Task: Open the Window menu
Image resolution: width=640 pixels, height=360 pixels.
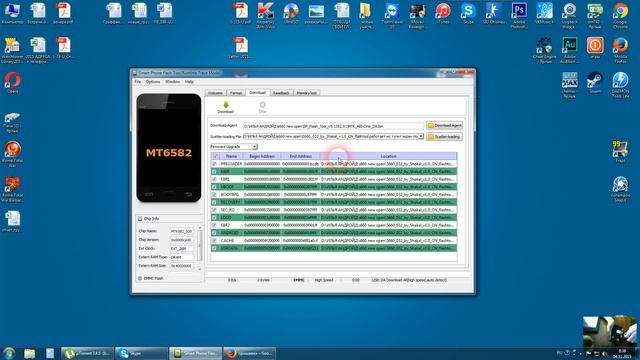Action: pos(173,82)
